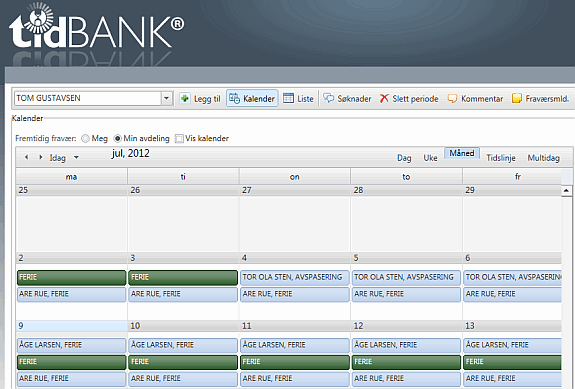The height and width of the screenshot is (389, 575).
Task: Open the employee dropdown arrow
Action: [x=166, y=98]
